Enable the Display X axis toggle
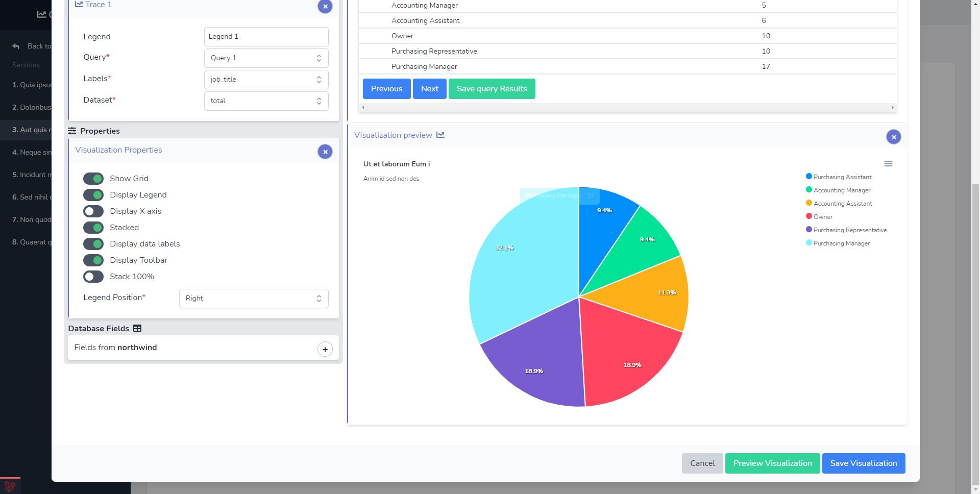Screen dimensions: 980x494 tap(93, 211)
